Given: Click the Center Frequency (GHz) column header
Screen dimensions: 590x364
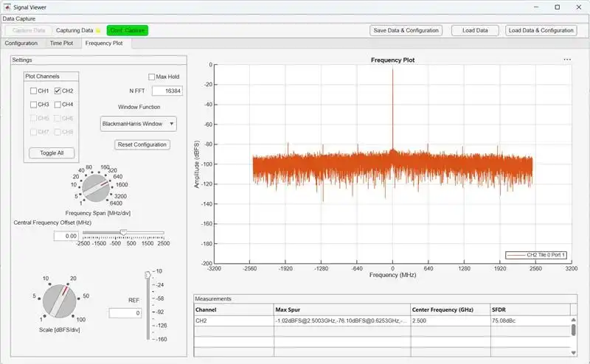Looking at the screenshot, I should 451,310.
